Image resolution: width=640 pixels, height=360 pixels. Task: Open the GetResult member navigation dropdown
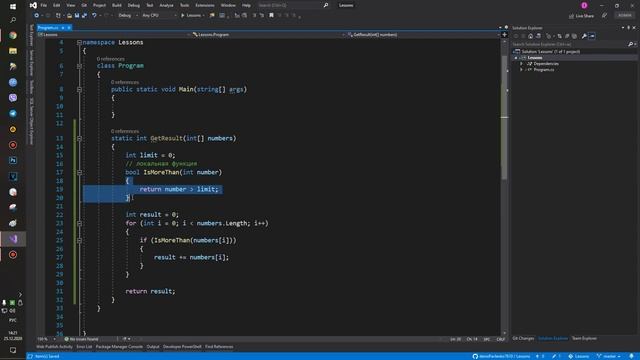[x=423, y=35]
